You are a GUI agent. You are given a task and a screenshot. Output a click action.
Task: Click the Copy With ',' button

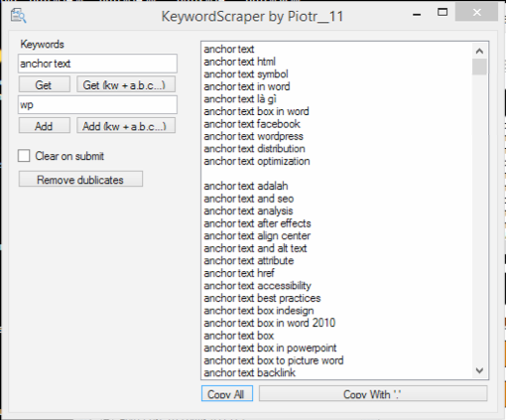pos(373,393)
